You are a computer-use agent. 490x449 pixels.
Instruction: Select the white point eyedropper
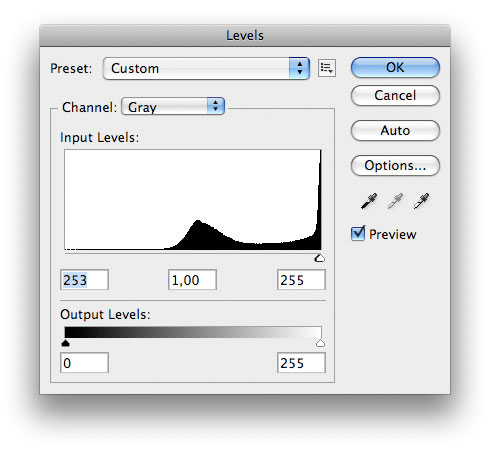click(x=421, y=201)
